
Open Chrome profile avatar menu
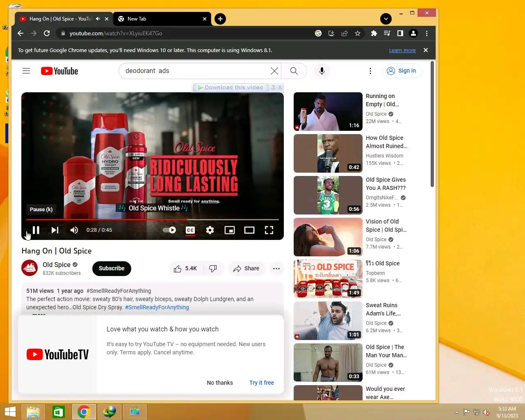(x=413, y=33)
